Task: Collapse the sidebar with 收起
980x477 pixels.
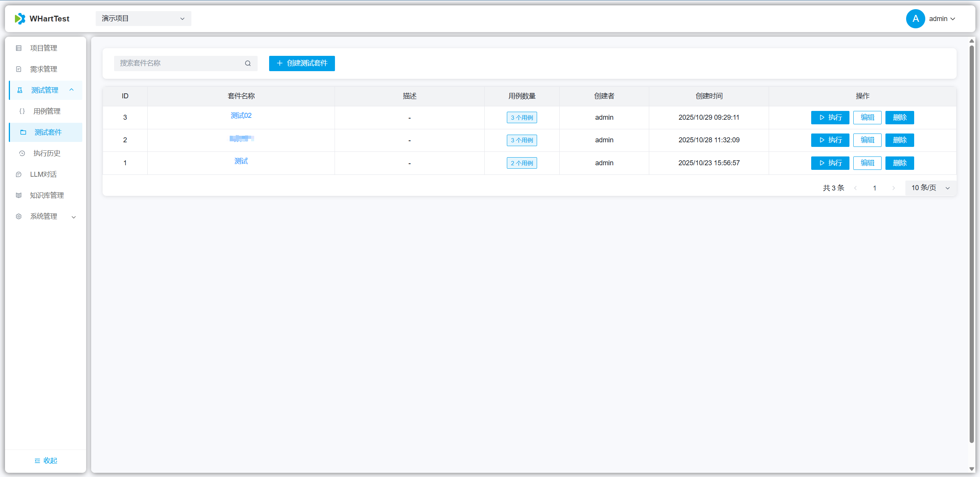Action: (x=46, y=461)
